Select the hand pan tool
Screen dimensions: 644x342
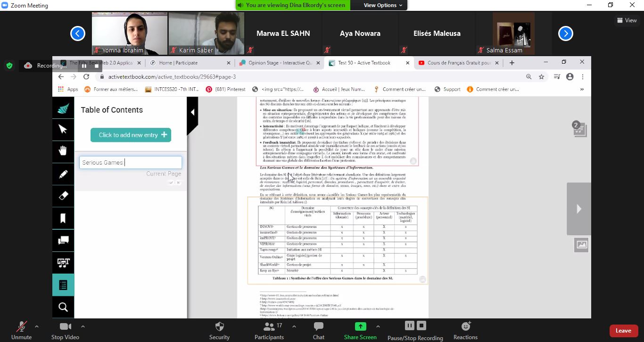(63, 151)
